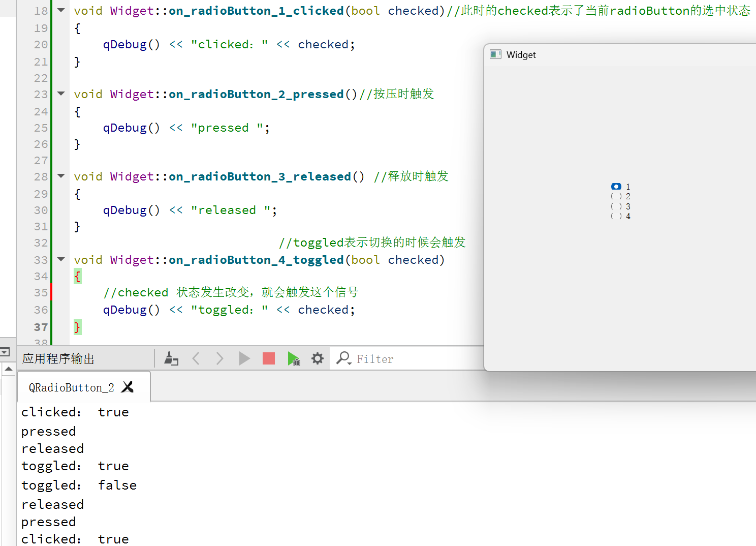Click the gray run play button
The width and height of the screenshot is (756, 546).
[x=244, y=358]
